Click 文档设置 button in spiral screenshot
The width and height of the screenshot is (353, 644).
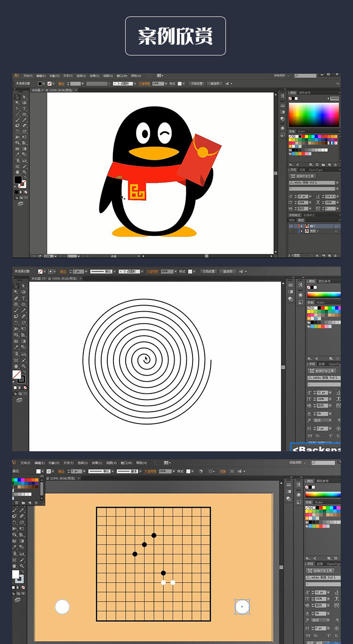(x=209, y=272)
